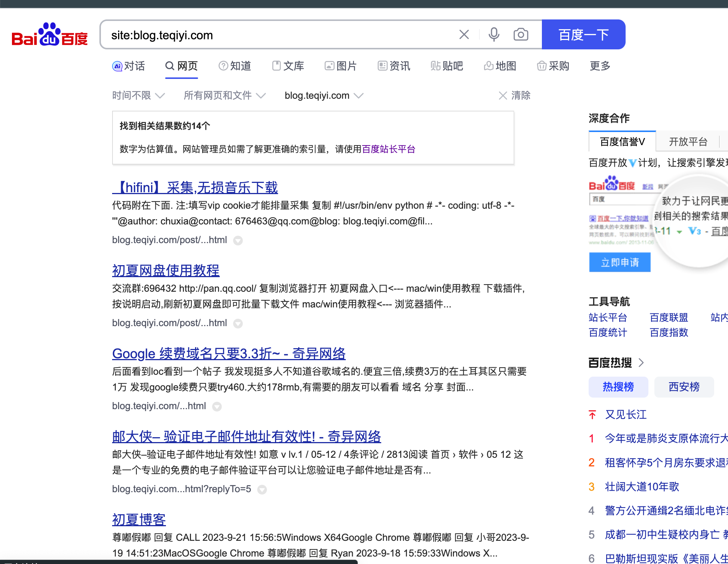
Task: Select the 百度信誉V tab
Action: click(622, 141)
